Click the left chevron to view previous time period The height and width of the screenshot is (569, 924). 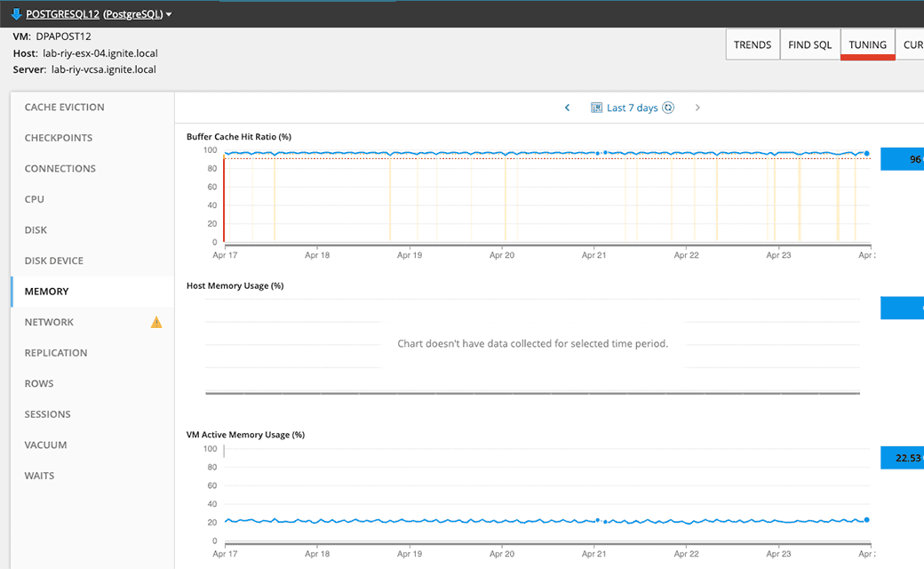coord(567,107)
